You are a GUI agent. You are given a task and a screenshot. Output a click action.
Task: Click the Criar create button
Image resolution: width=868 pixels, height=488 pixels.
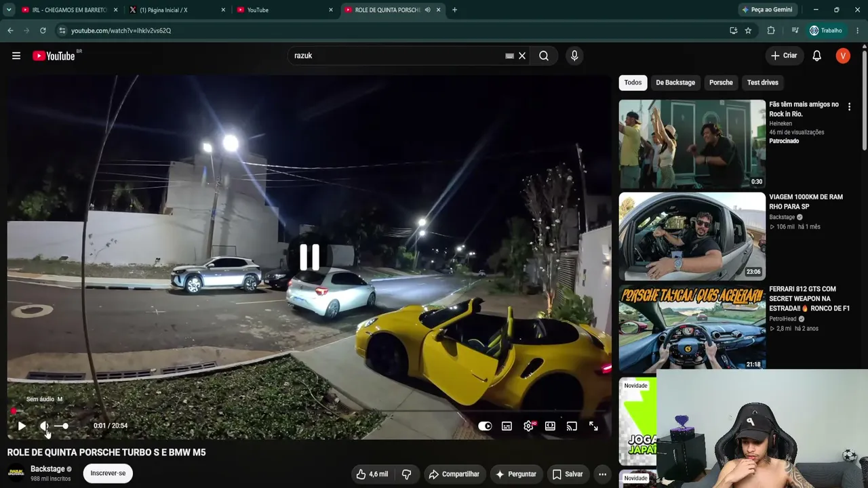pyautogui.click(x=784, y=56)
